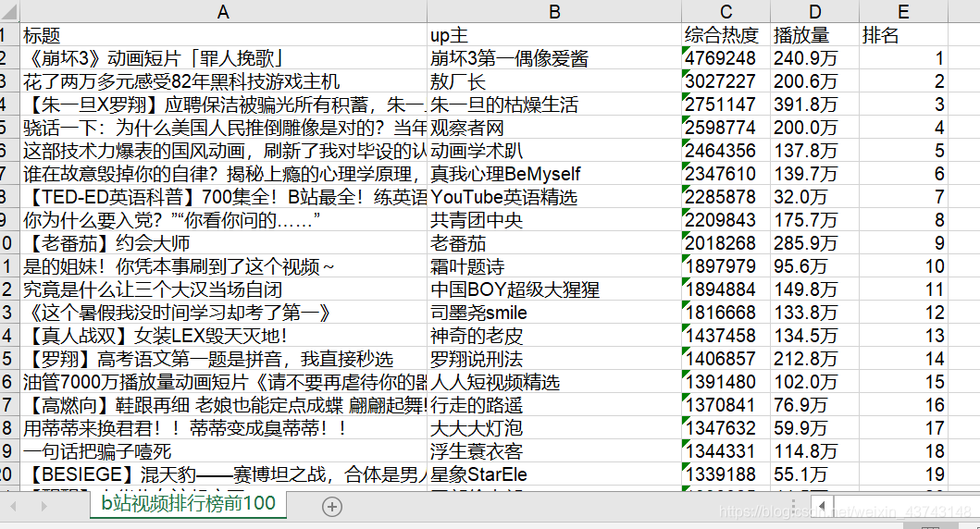This screenshot has height=529, width=980.
Task: Select up主 cell 朱一旦的枯燥生活
Action: [x=554, y=105]
